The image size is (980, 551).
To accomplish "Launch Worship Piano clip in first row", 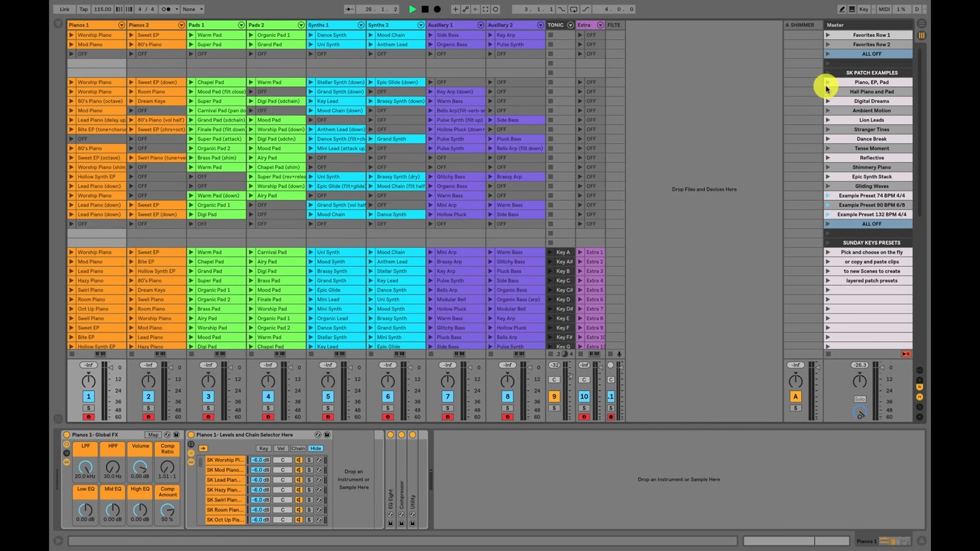I will pyautogui.click(x=72, y=35).
